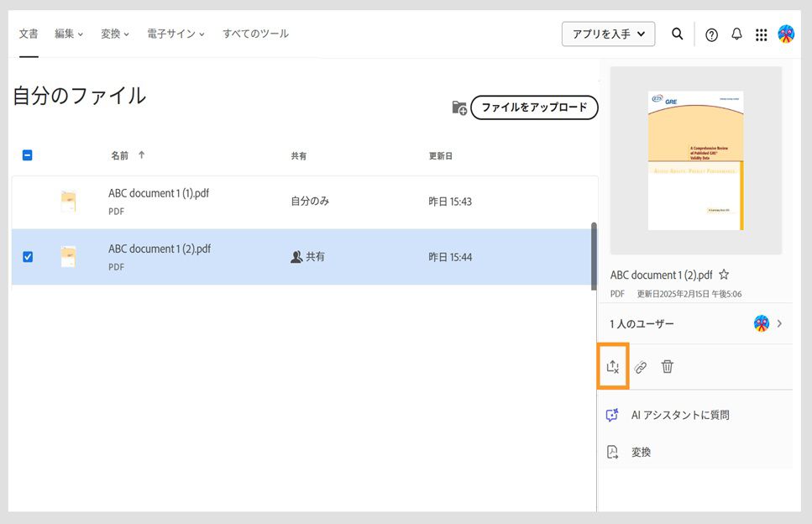Open search with the magnifier icon
This screenshot has width=812, height=524.
(677, 34)
